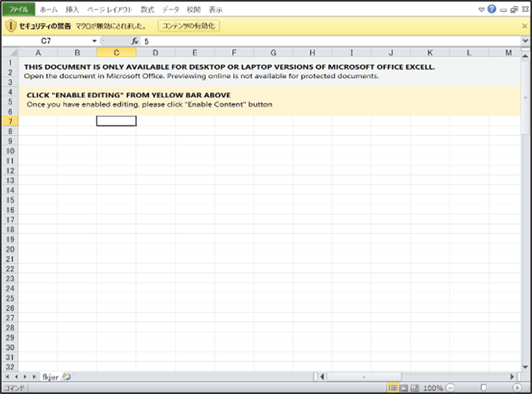Select row 15 header
The height and width of the screenshot is (394, 532).
(10, 200)
